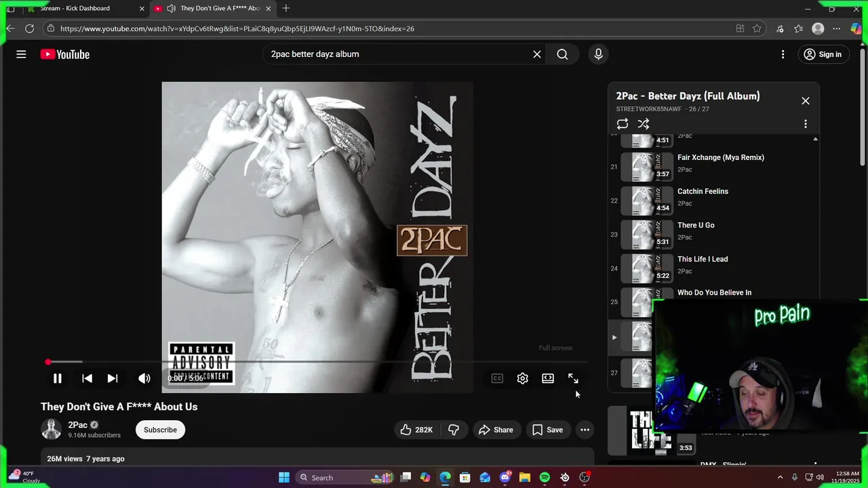The width and height of the screenshot is (868, 488).
Task: Like the video with 282K likes
Action: [416, 430]
